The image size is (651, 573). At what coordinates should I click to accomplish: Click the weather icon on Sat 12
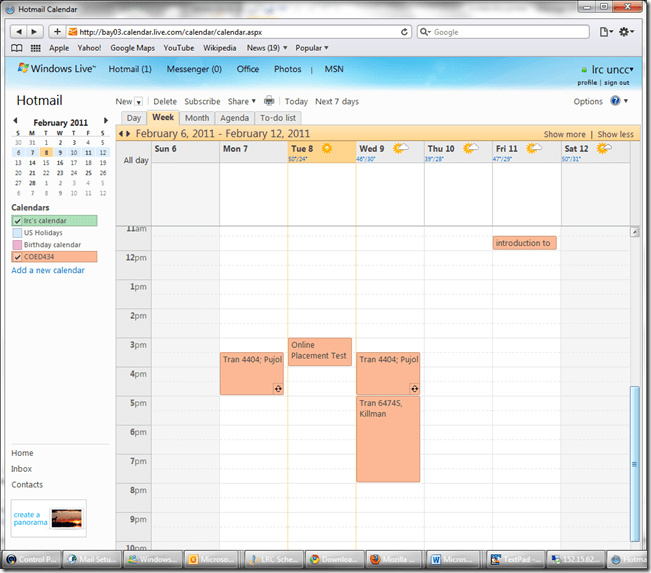click(604, 148)
